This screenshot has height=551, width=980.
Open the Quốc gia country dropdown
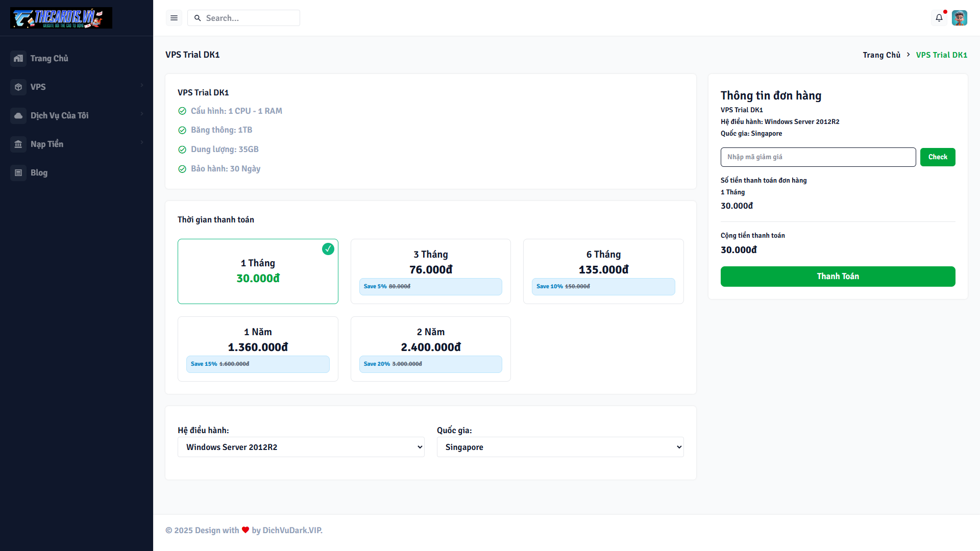point(560,447)
